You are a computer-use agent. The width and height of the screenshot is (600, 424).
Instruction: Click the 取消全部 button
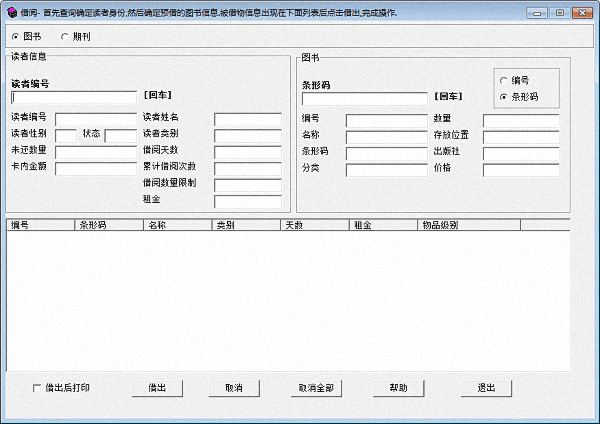pyautogui.click(x=316, y=387)
